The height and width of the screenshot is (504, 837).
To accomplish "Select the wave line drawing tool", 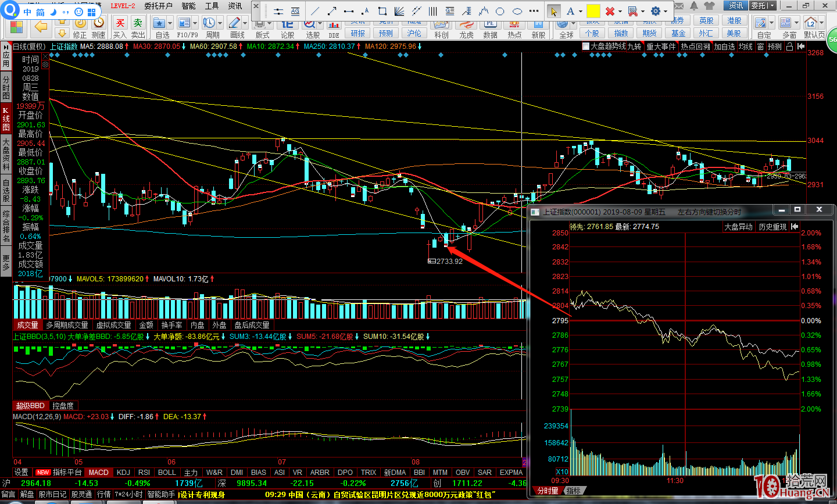I will coord(484,11).
